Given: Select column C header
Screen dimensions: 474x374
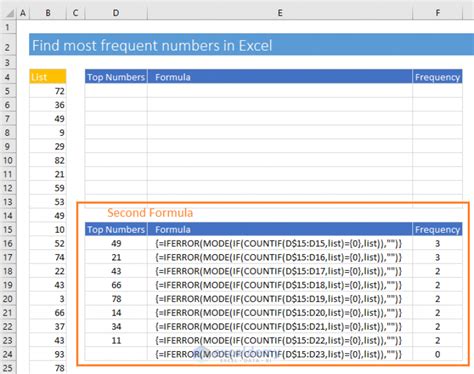Looking at the screenshot, I should click(x=75, y=13).
